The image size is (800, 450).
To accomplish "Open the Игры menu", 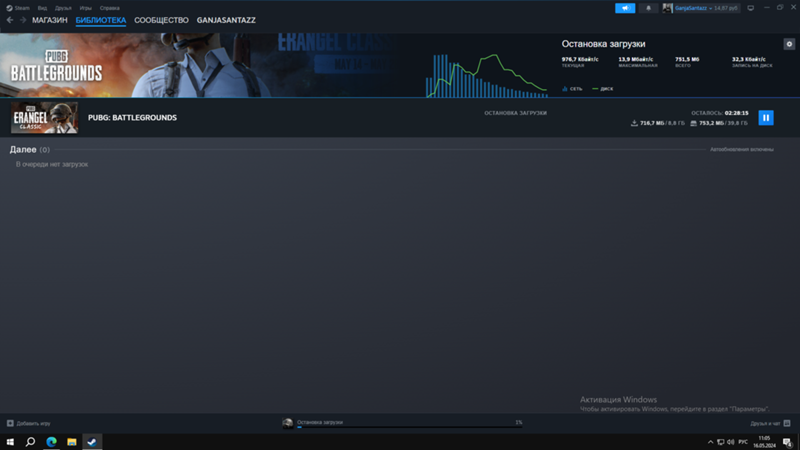I will click(86, 8).
